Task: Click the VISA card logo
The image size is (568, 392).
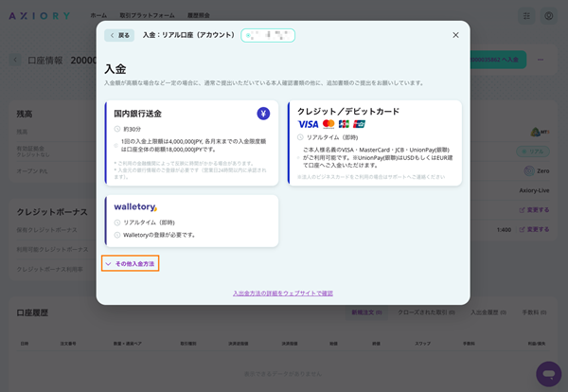Action: [x=308, y=124]
